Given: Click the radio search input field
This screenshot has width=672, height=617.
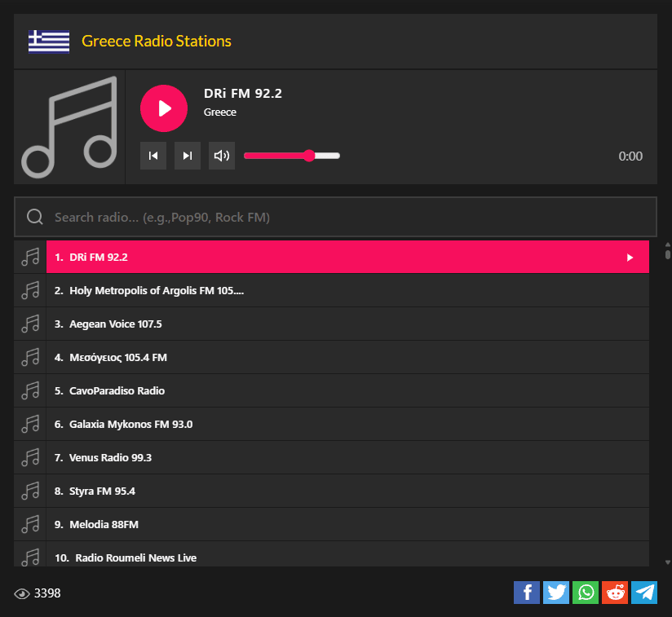Looking at the screenshot, I should click(351, 217).
